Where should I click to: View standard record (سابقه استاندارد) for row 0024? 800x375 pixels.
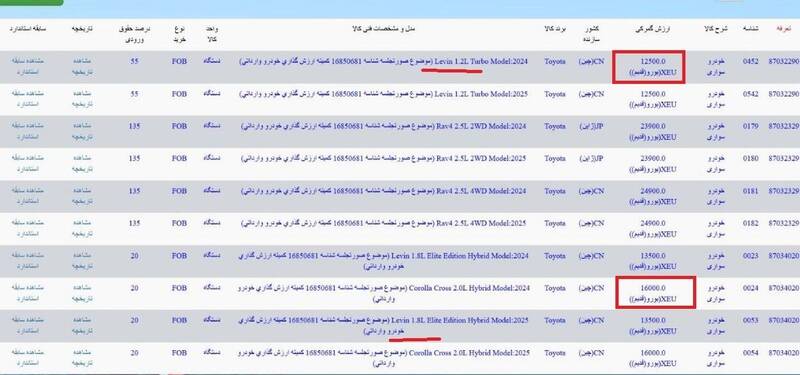click(x=28, y=293)
